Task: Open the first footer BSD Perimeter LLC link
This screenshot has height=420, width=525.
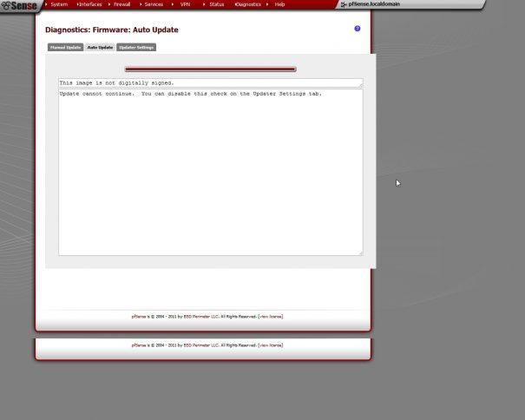Action: tap(201, 317)
